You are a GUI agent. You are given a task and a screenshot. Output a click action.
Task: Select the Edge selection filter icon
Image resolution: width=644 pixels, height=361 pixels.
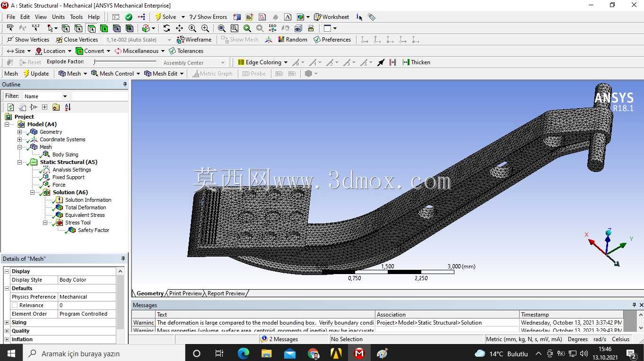(x=78, y=28)
